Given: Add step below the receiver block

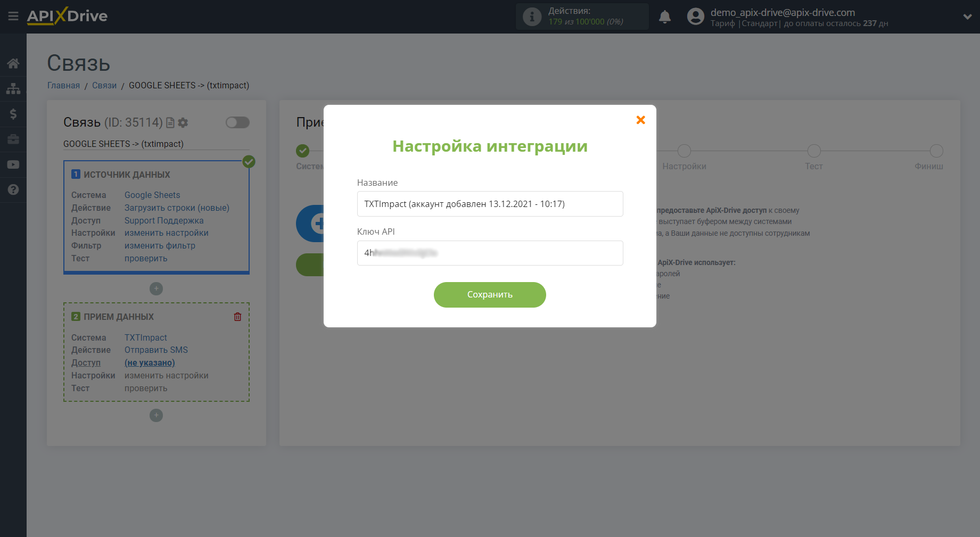Looking at the screenshot, I should [156, 415].
